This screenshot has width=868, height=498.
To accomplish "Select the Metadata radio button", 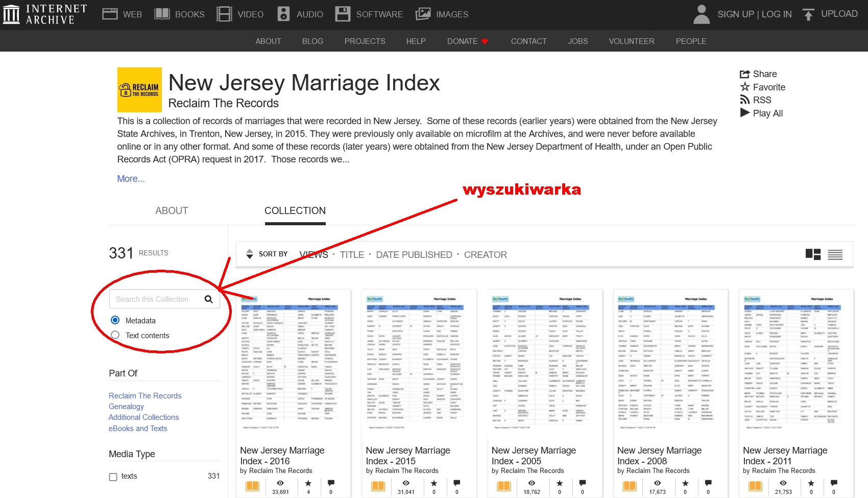I will click(x=115, y=320).
